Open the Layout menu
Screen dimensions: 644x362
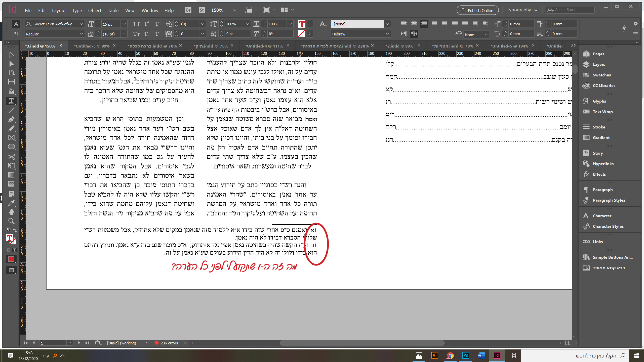[x=59, y=10]
